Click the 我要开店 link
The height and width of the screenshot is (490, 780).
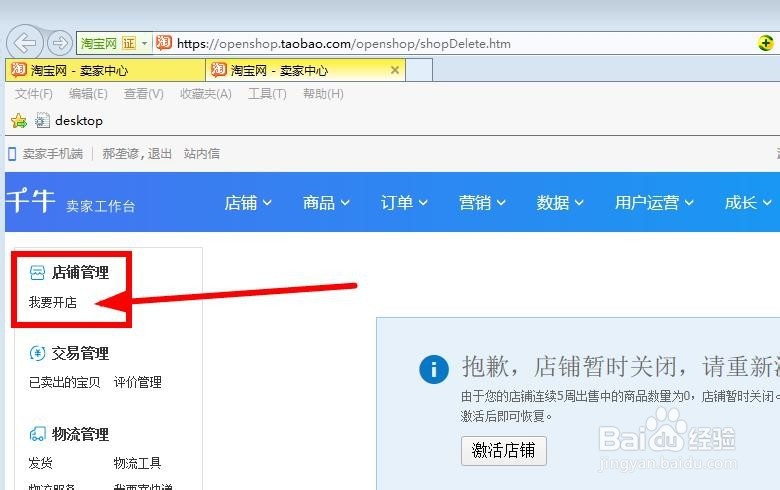click(53, 302)
